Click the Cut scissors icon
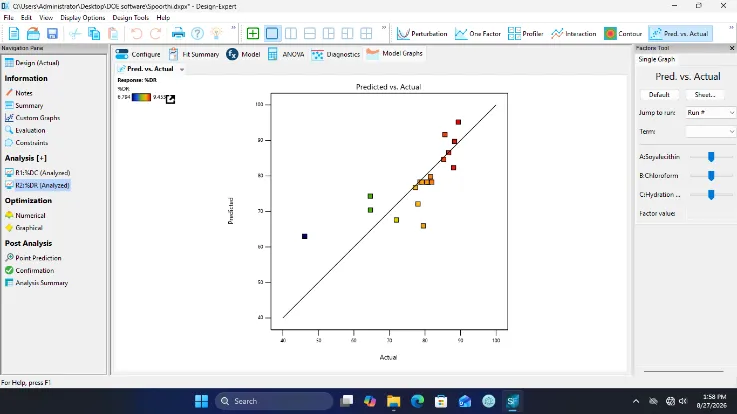The width and height of the screenshot is (737, 414). (75, 33)
